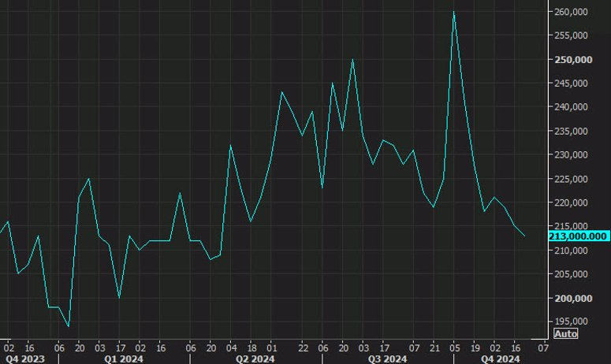Click the 260,000 y-axis label
611x364 pixels.
571,12
